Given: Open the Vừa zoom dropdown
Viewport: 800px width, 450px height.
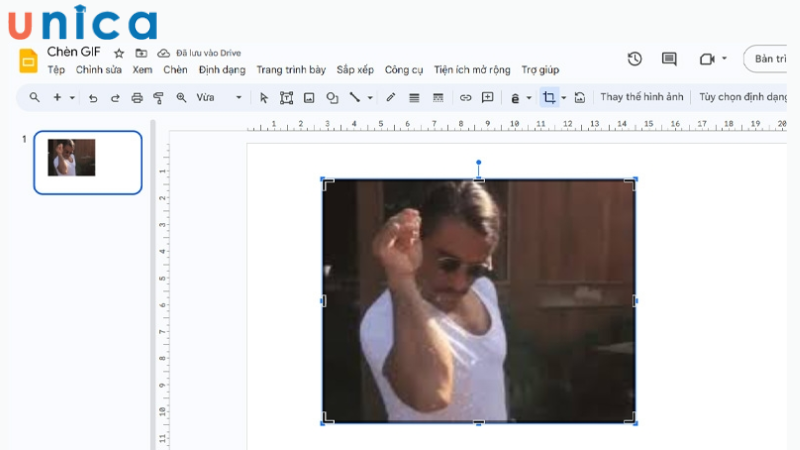Looking at the screenshot, I should [219, 98].
